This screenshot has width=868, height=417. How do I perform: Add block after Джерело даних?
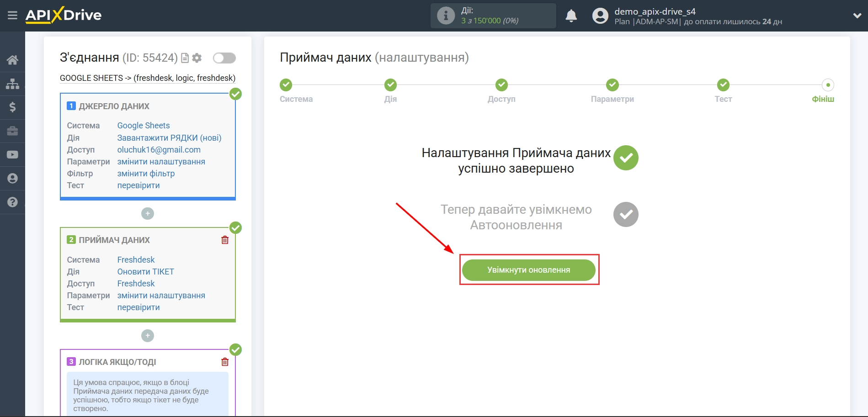[148, 213]
